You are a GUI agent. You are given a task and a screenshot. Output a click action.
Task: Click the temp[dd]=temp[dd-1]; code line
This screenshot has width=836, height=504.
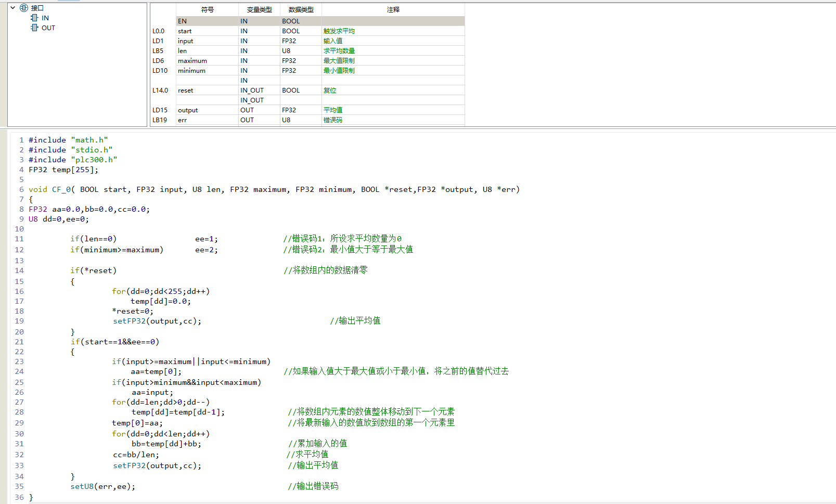coord(178,412)
